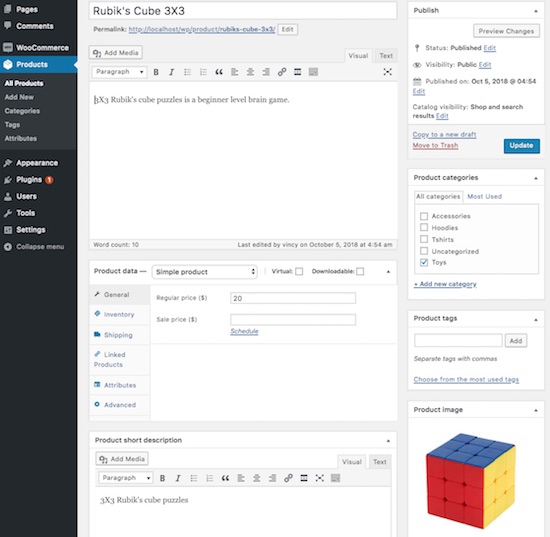Open the Simple product type dropdown

[204, 272]
